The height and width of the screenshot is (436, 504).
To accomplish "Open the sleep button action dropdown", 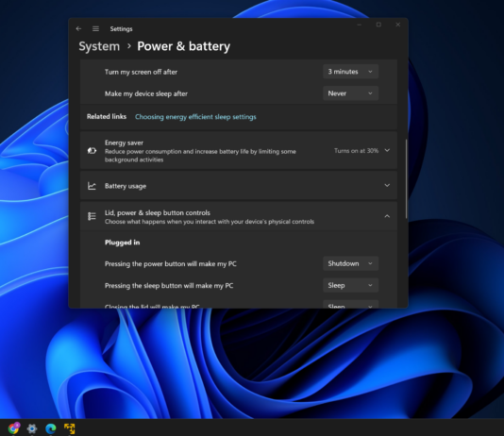I will pos(350,285).
